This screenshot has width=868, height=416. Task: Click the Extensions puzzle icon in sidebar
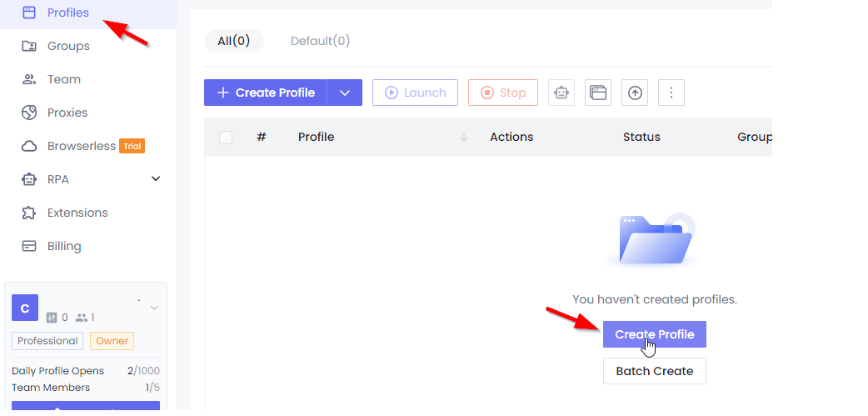tap(29, 213)
